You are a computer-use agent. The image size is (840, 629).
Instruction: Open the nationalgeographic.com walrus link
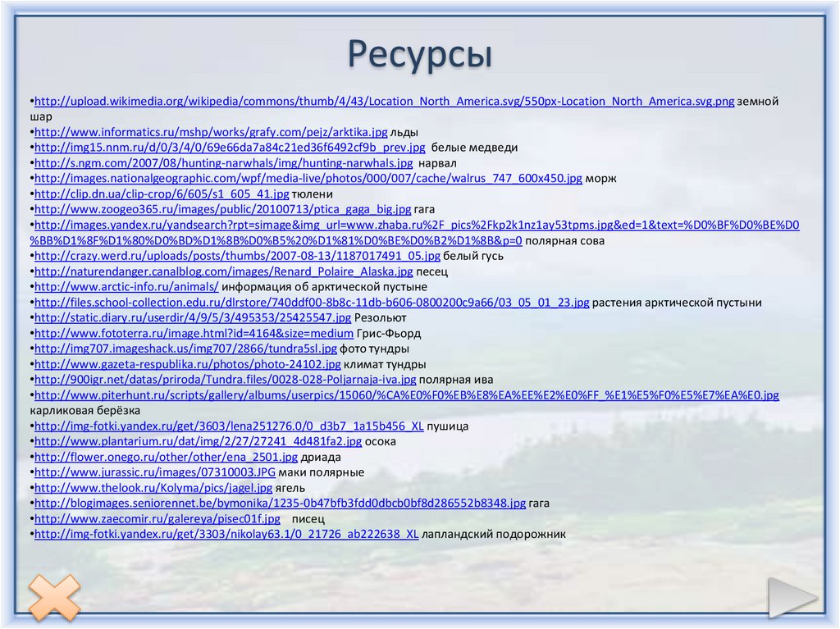point(308,179)
